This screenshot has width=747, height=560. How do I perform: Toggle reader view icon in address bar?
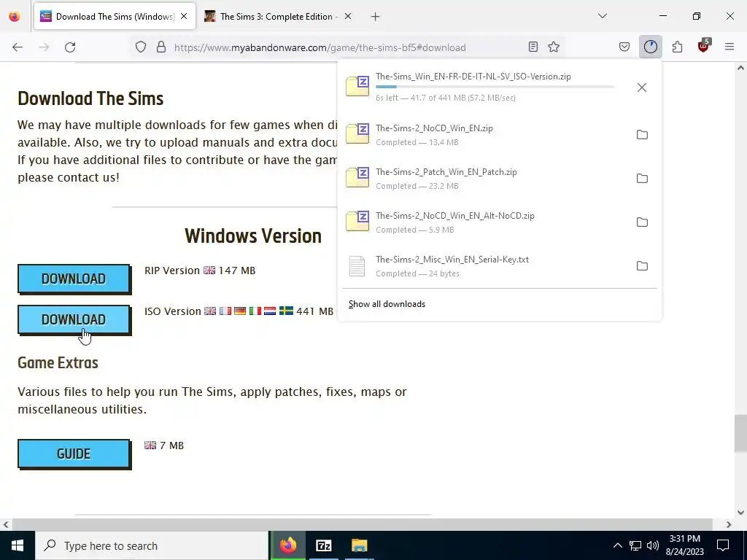point(533,47)
